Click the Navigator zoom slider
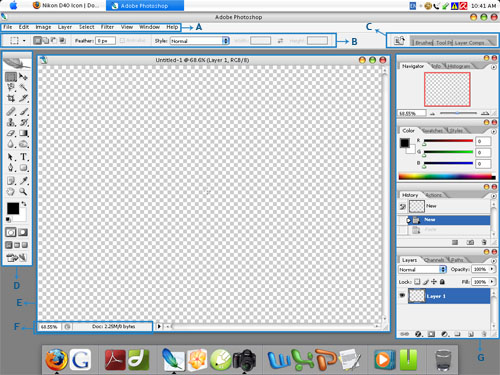Image resolution: width=500 pixels, height=375 pixels. [x=458, y=113]
